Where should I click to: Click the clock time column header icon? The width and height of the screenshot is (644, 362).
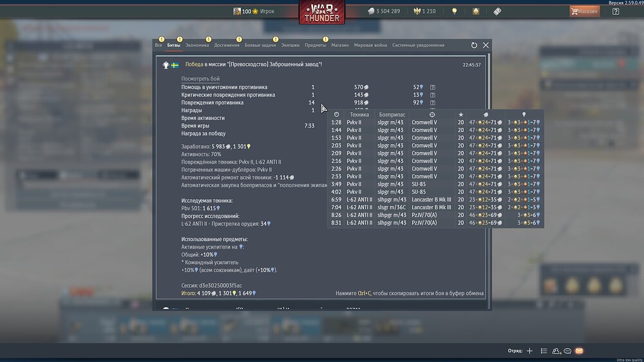pos(336,115)
